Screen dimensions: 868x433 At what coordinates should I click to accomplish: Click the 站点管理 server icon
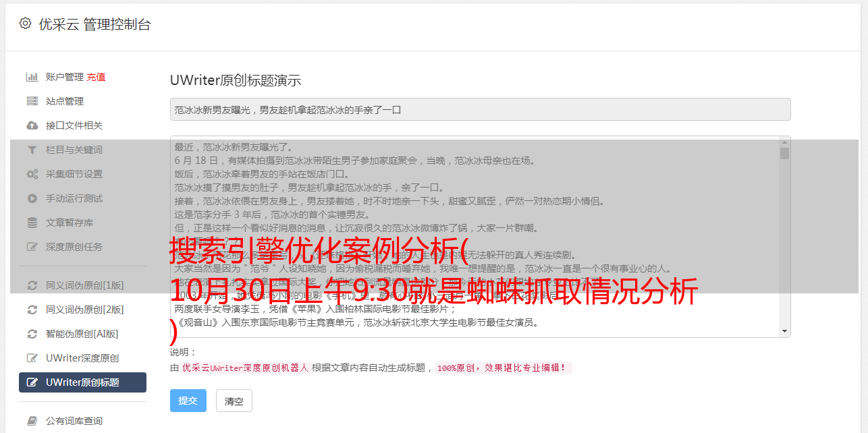(32, 101)
